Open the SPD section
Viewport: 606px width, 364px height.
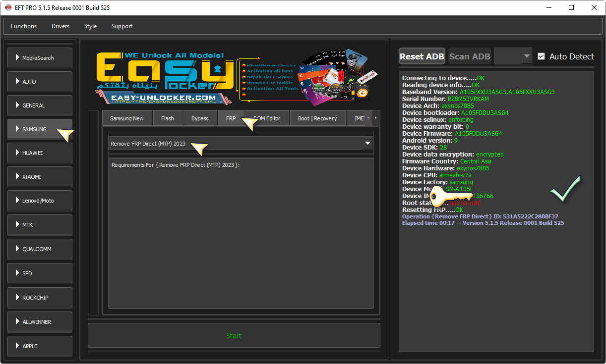40,273
